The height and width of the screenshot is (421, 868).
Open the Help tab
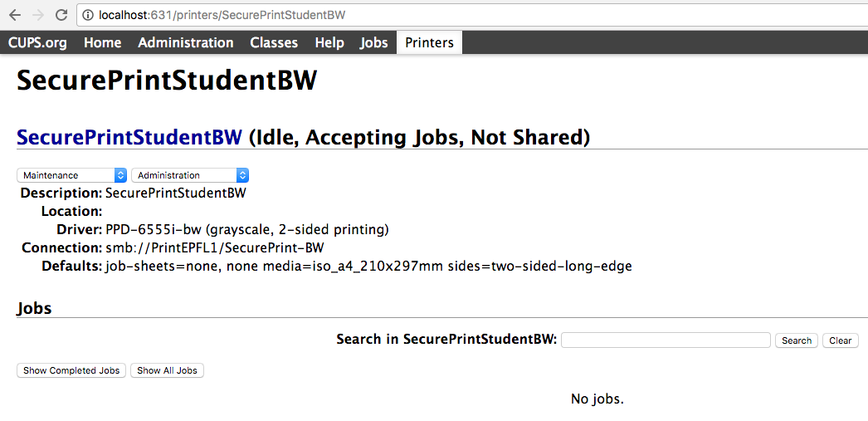(x=329, y=42)
